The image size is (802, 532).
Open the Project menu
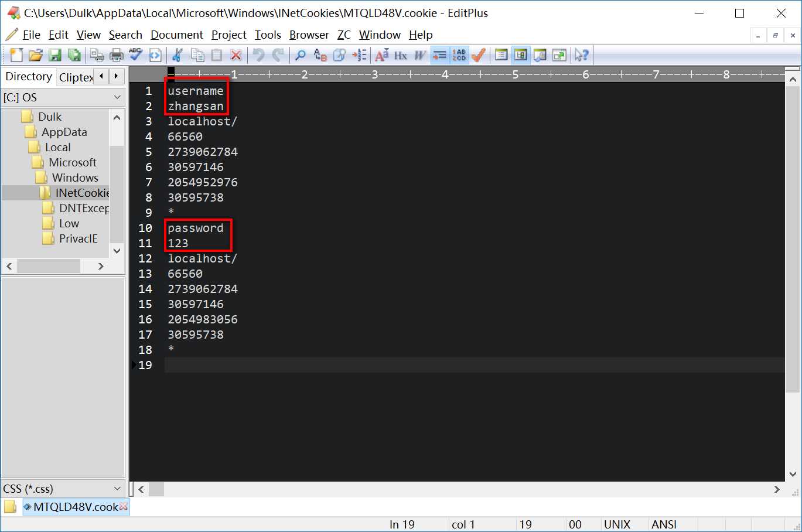click(x=229, y=35)
